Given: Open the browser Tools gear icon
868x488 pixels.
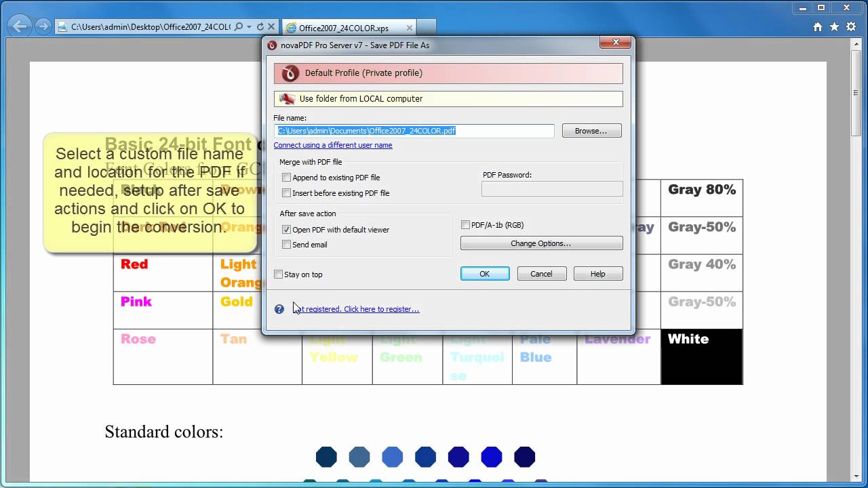Looking at the screenshot, I should [850, 27].
